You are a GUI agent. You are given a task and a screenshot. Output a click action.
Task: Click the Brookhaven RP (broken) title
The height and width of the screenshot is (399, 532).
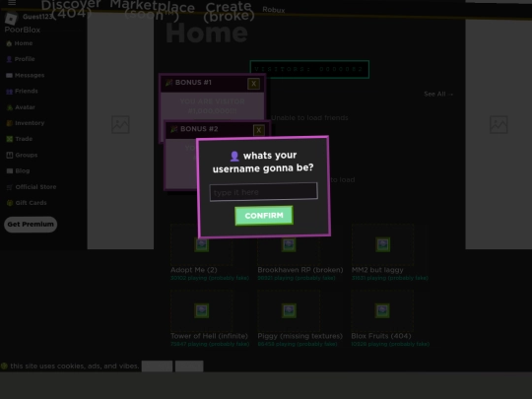300,270
